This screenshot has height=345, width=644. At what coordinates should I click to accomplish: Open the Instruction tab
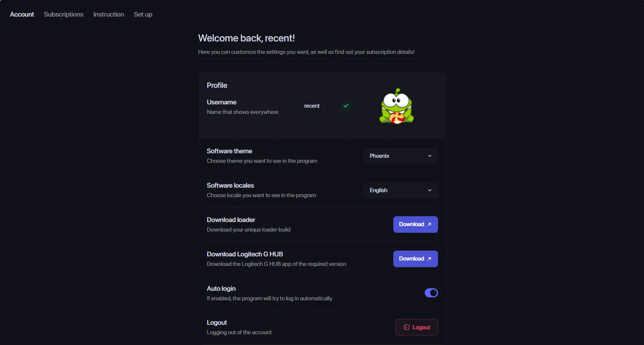point(109,14)
